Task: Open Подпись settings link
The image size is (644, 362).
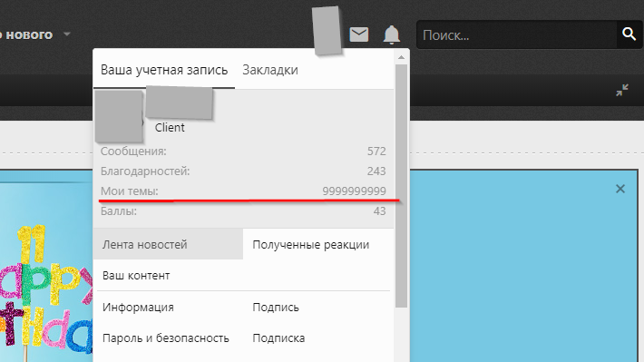Action: (276, 307)
